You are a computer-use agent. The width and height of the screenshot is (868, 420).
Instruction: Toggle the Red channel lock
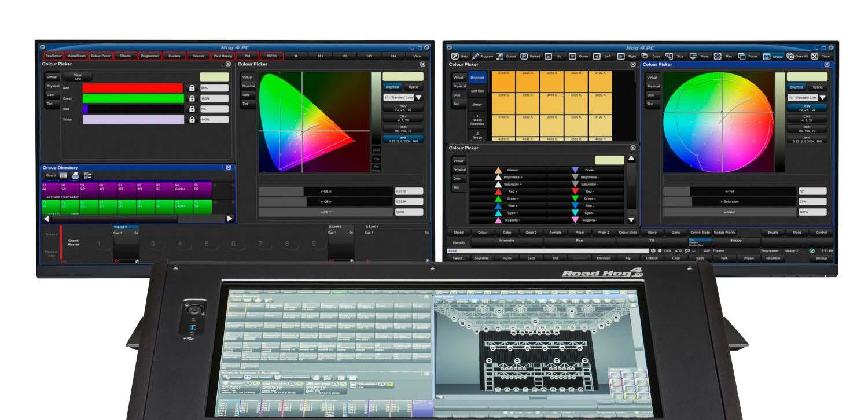[x=192, y=88]
